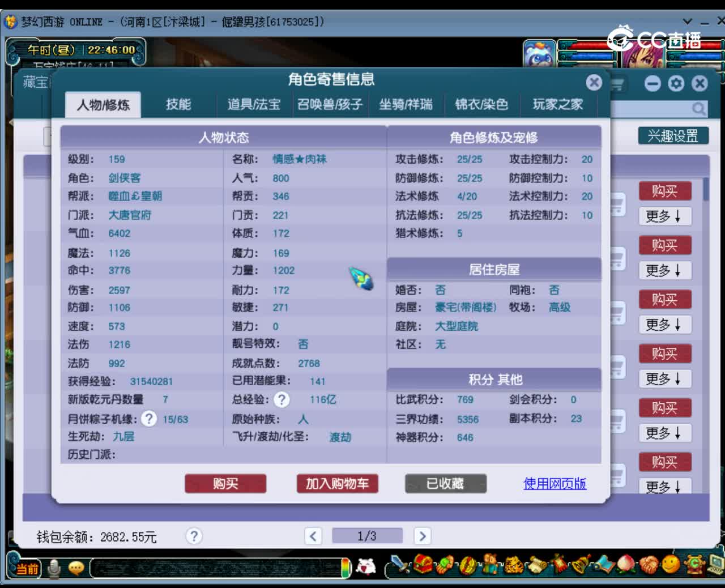Open help icon beside 总经验
The width and height of the screenshot is (725, 588).
click(282, 400)
